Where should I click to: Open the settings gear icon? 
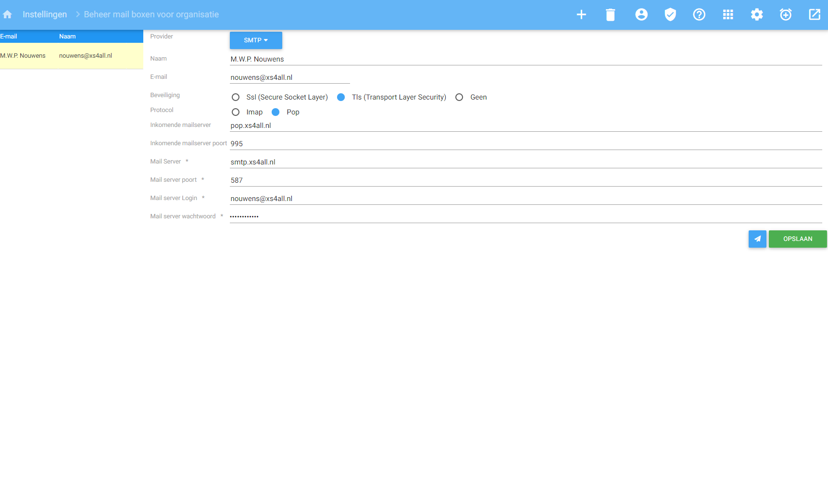[757, 14]
